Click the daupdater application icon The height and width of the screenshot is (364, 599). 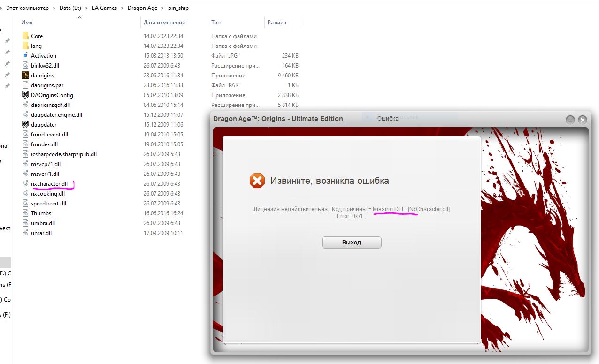25,125
